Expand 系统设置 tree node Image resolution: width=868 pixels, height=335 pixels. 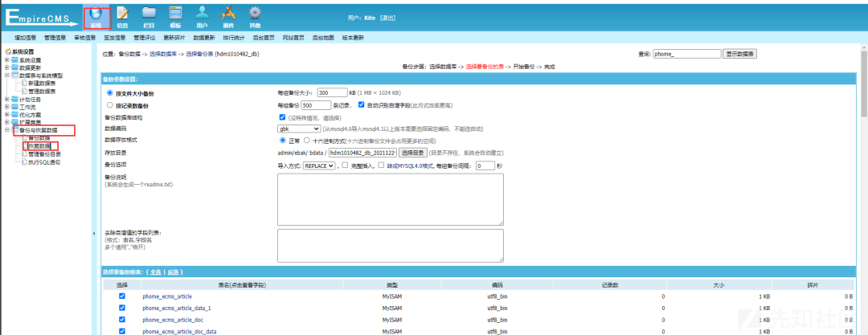6,59
